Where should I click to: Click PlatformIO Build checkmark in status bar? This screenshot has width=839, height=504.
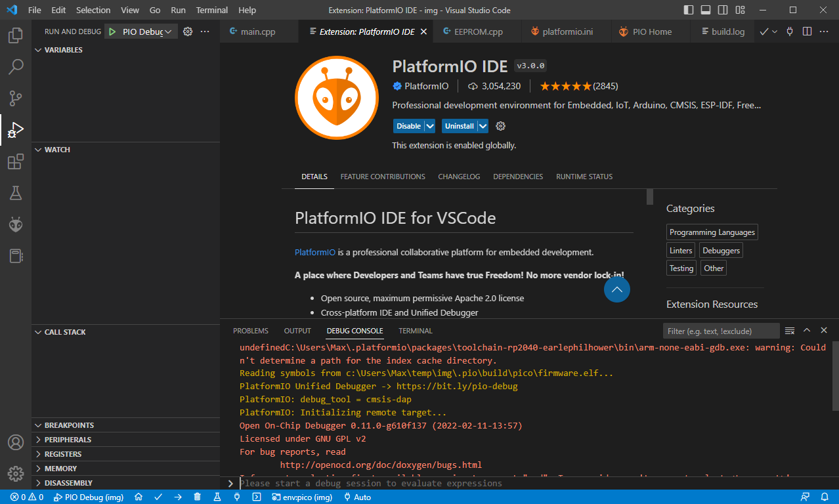(x=158, y=497)
